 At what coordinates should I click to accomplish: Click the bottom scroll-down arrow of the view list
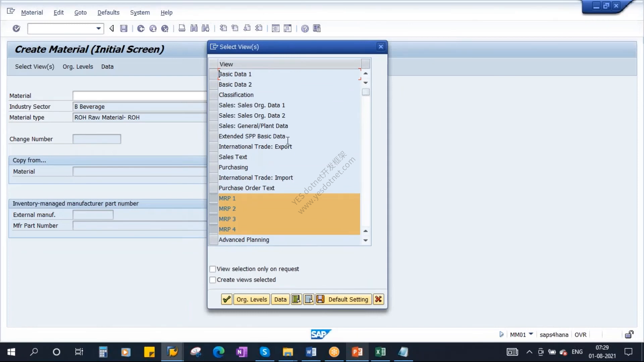(x=366, y=240)
